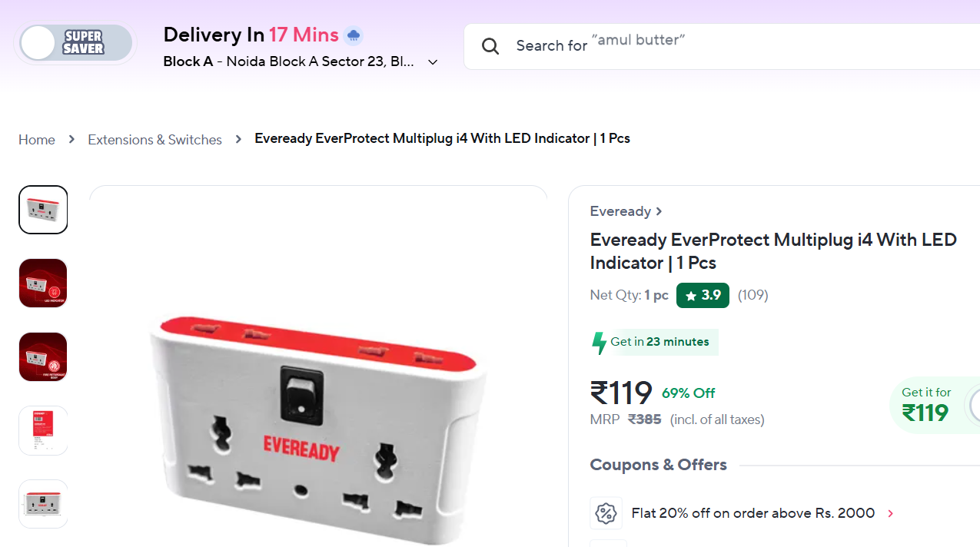Click the green lightning delivery icon
The image size is (980, 547).
pos(599,343)
